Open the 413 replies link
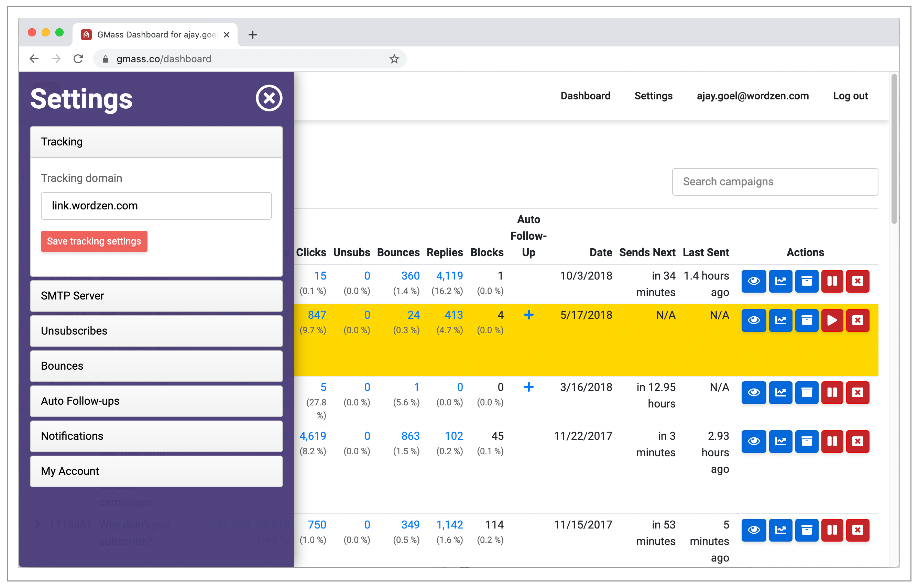The image size is (918, 588). coord(453,315)
